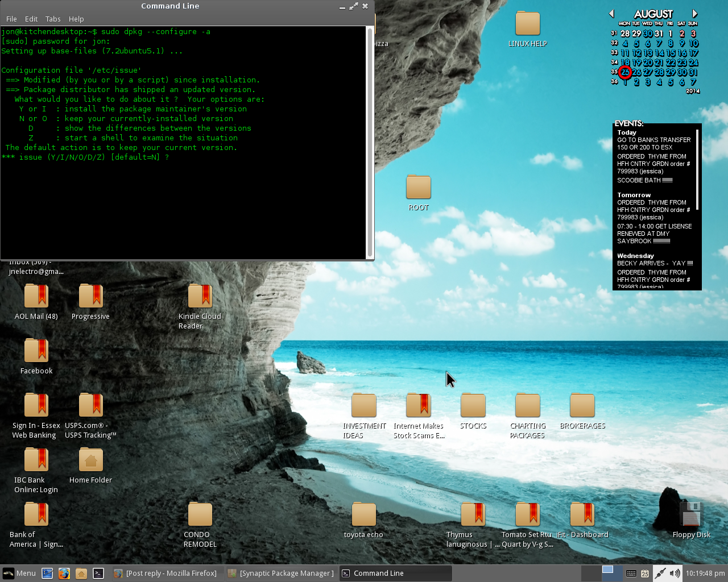
Task: Switch to the second workspace in pager
Action: [613, 573]
